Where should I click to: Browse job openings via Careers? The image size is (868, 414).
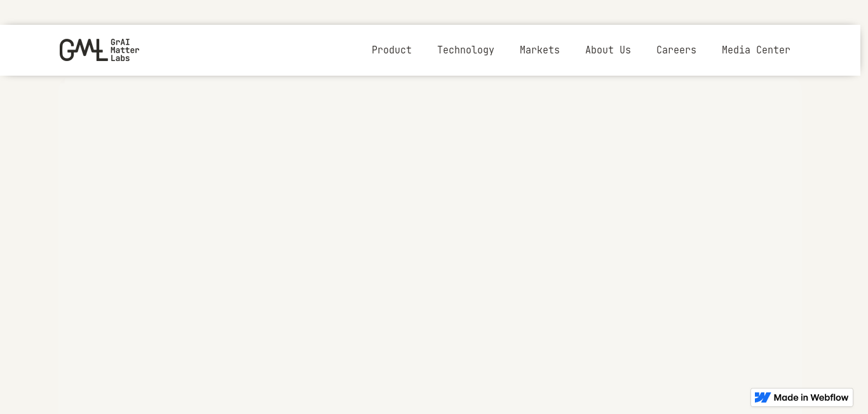pyautogui.click(x=676, y=50)
